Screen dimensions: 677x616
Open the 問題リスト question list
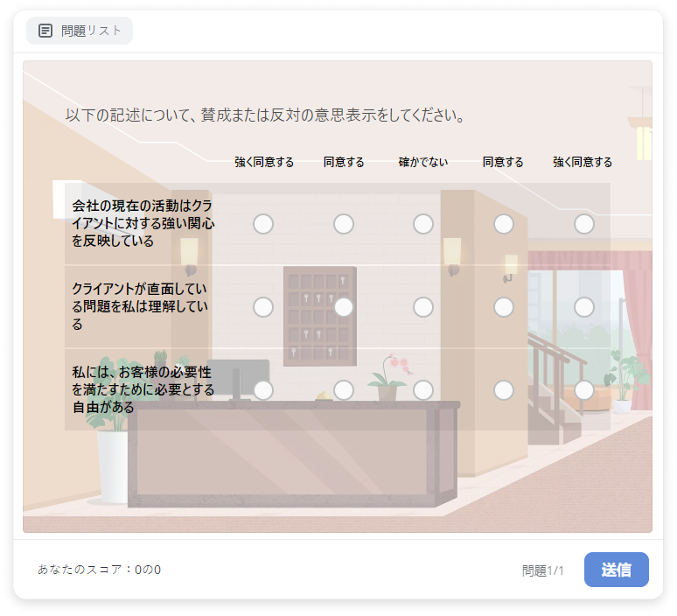point(80,31)
